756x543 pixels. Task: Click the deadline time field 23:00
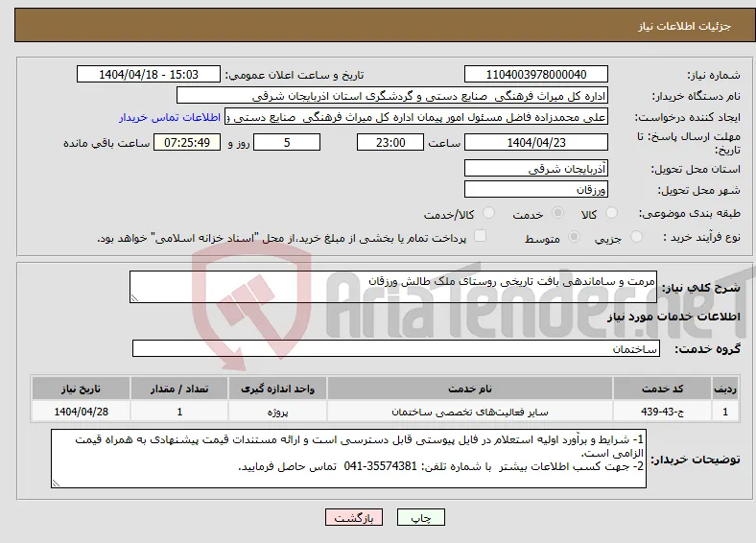[390, 142]
